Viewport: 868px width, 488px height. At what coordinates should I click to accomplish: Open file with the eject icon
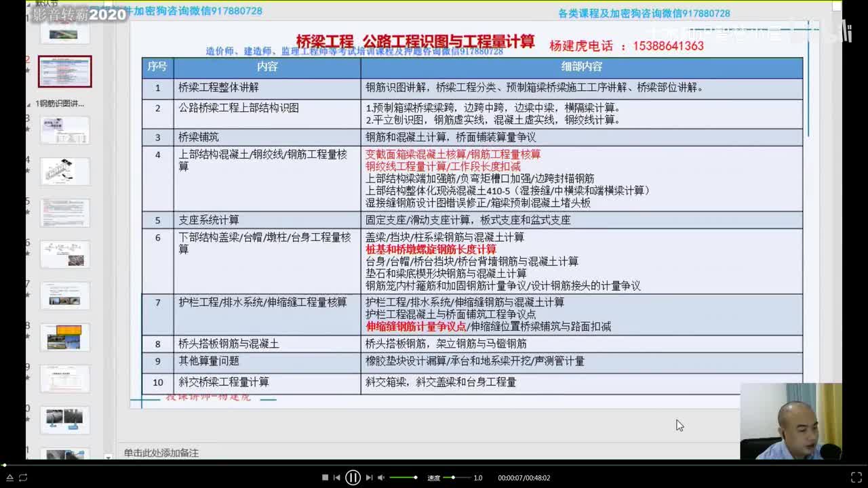[x=9, y=478]
